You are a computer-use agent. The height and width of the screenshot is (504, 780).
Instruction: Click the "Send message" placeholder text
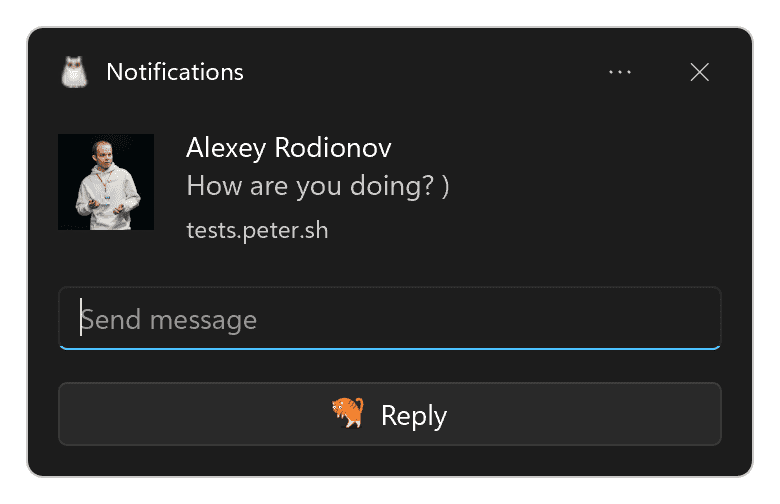170,320
